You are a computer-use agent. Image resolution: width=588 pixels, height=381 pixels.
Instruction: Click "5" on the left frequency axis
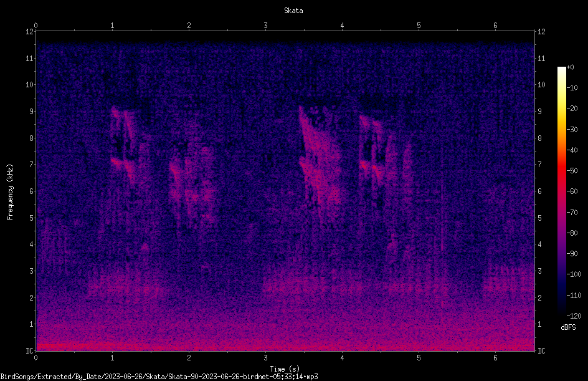32,218
